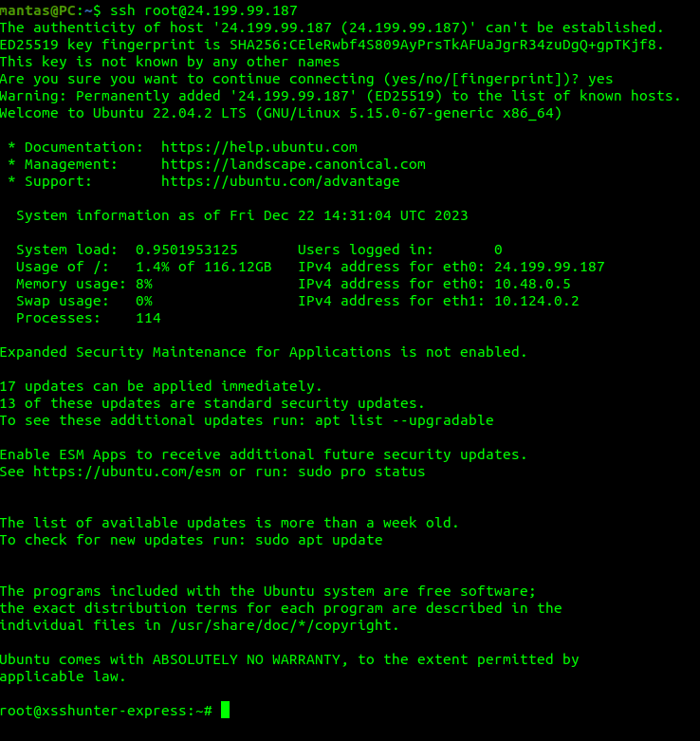This screenshot has height=741, width=700.
Task: Click the root@xsshunter-express prompt text
Action: (x=106, y=711)
